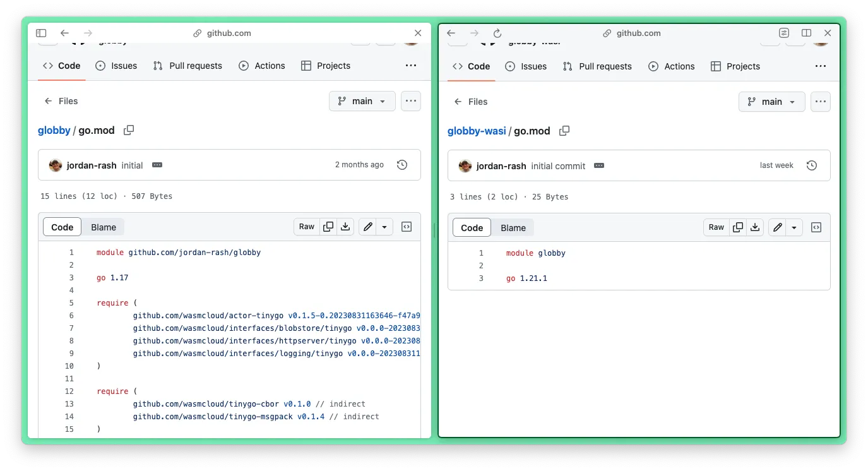Open main branch dropdown in right window

(772, 102)
